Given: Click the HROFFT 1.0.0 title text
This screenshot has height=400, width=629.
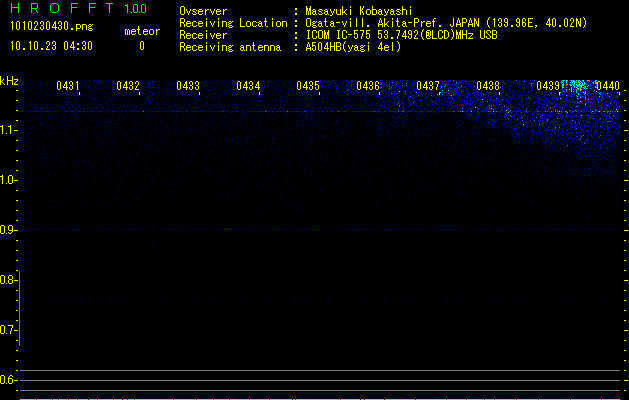Looking at the screenshot, I should tap(78, 8).
